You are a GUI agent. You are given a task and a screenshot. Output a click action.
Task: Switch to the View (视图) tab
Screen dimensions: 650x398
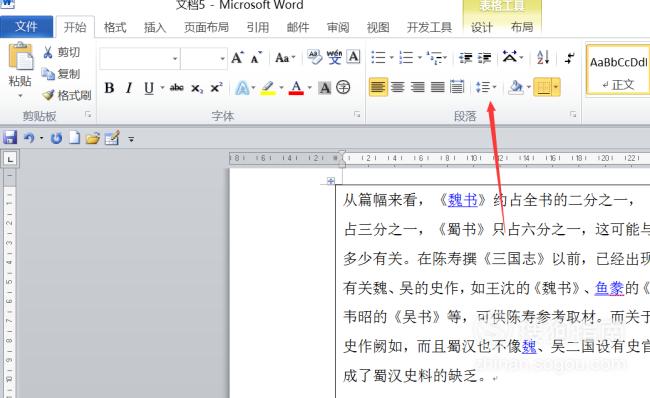(x=378, y=27)
